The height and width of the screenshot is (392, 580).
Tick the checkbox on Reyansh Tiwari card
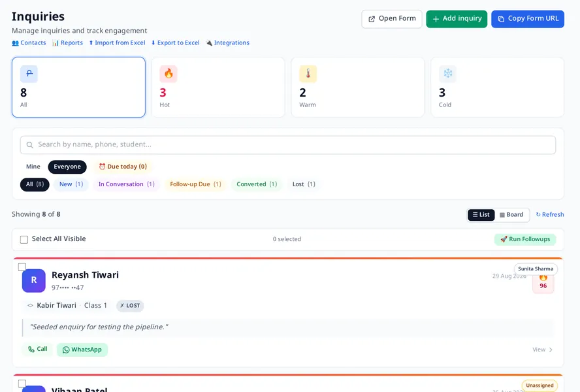pyautogui.click(x=22, y=267)
